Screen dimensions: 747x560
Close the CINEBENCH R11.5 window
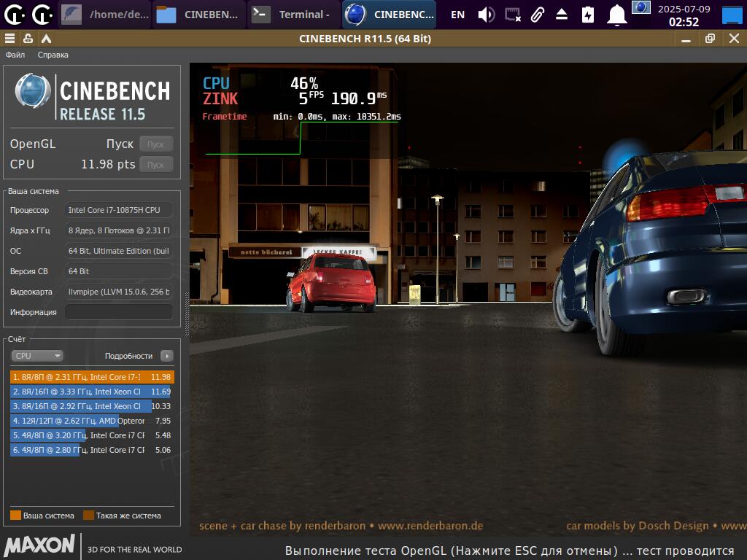click(x=734, y=39)
